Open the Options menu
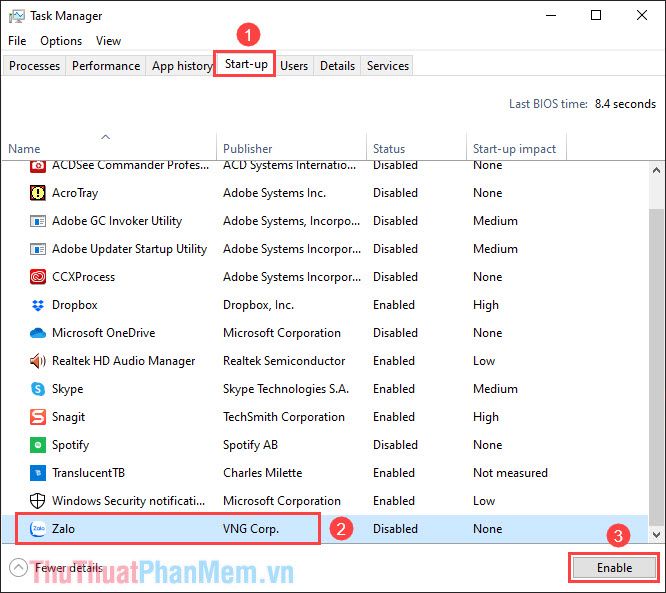This screenshot has width=666, height=593. coord(61,41)
